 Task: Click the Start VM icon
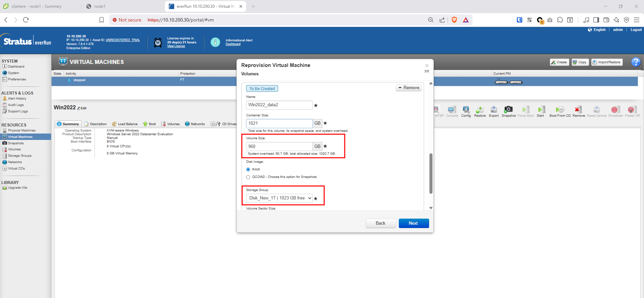click(x=540, y=110)
